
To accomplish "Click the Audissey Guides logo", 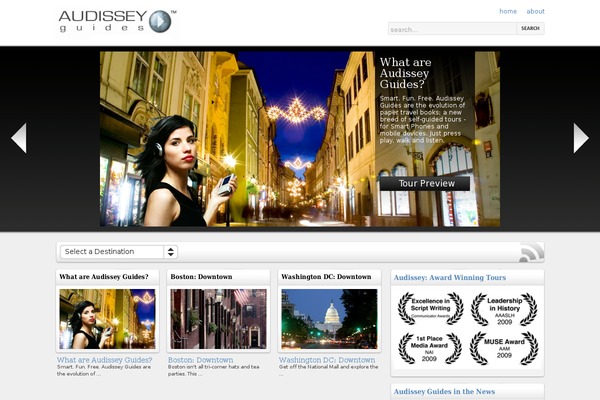I will tap(117, 21).
